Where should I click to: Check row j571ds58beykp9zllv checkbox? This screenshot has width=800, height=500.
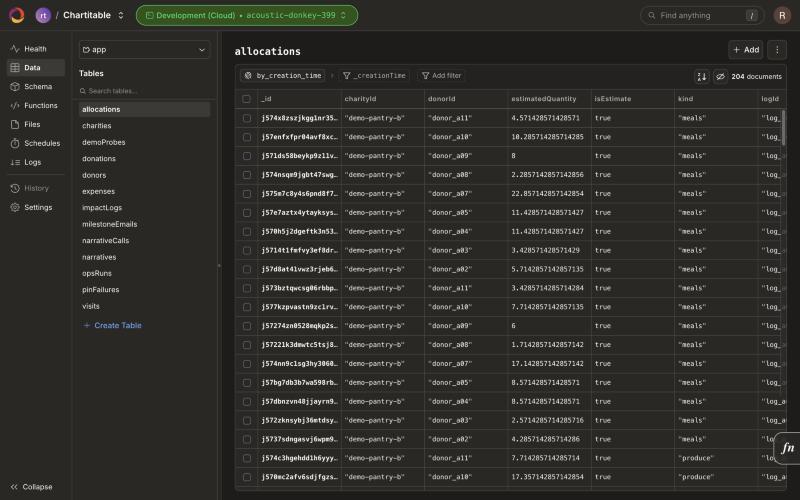tap(247, 156)
